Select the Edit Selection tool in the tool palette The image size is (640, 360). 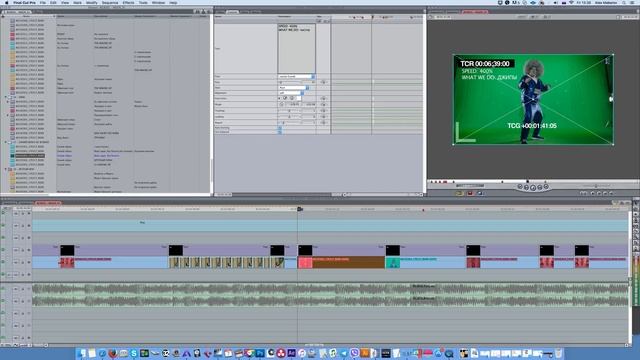[636, 209]
